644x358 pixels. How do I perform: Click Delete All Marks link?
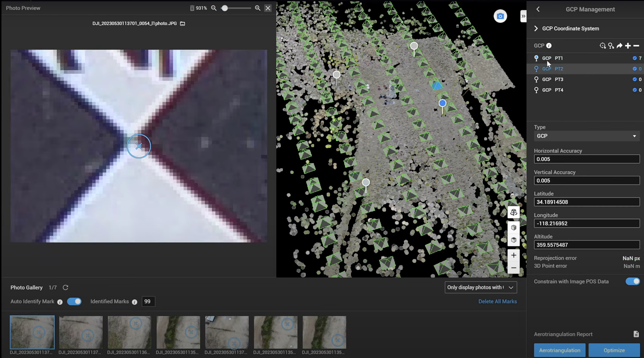click(x=497, y=302)
